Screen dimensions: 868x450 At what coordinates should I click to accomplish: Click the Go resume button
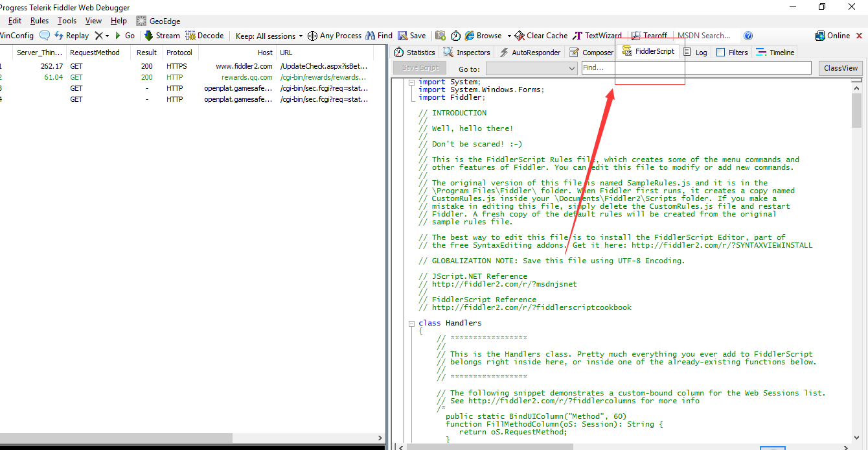pyautogui.click(x=125, y=36)
